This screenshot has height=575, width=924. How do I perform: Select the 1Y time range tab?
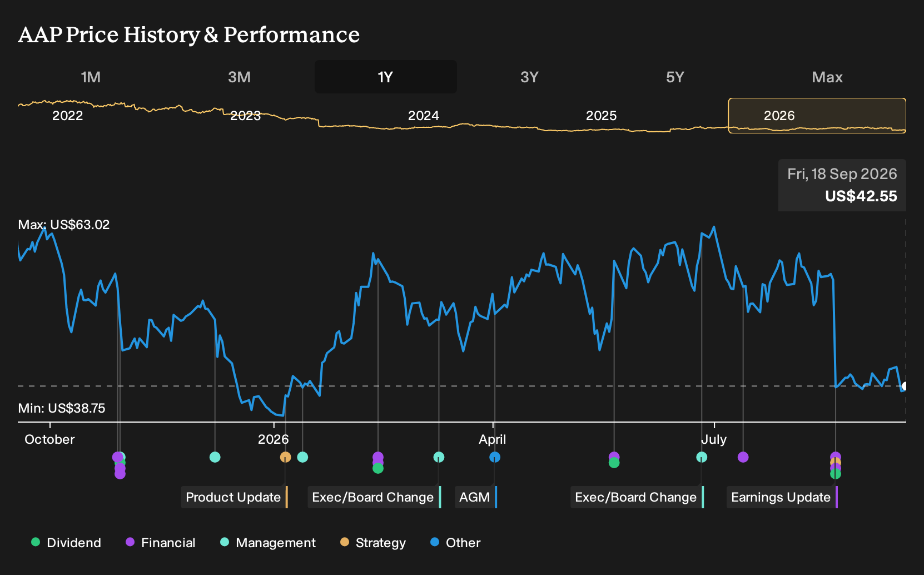point(386,77)
